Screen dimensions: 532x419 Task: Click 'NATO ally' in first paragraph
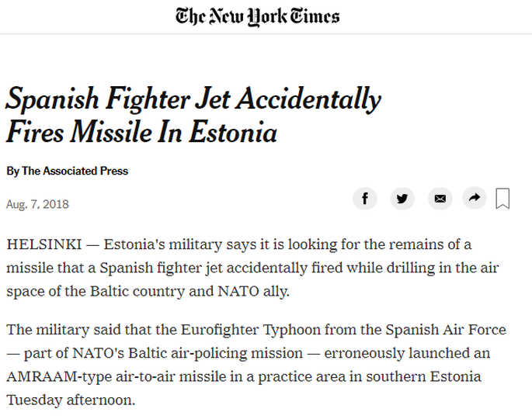[x=253, y=292]
